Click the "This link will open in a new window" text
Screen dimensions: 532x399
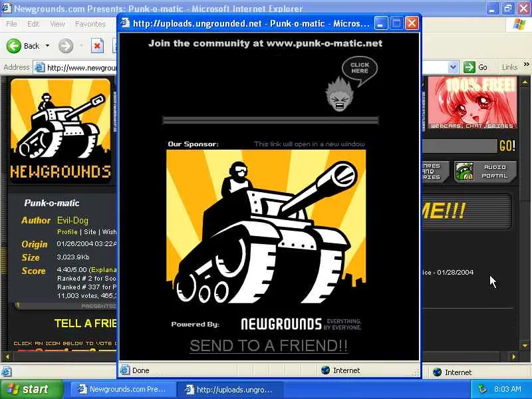pyautogui.click(x=309, y=144)
